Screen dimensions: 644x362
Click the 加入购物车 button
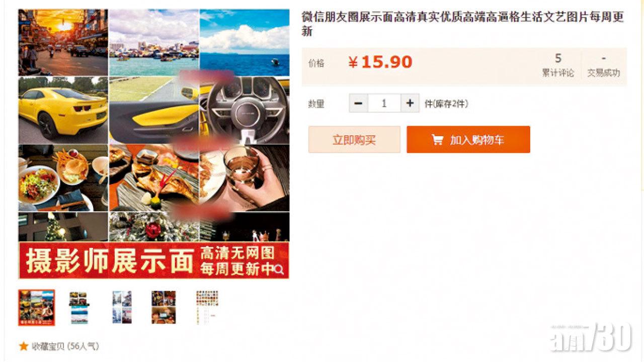[468, 140]
